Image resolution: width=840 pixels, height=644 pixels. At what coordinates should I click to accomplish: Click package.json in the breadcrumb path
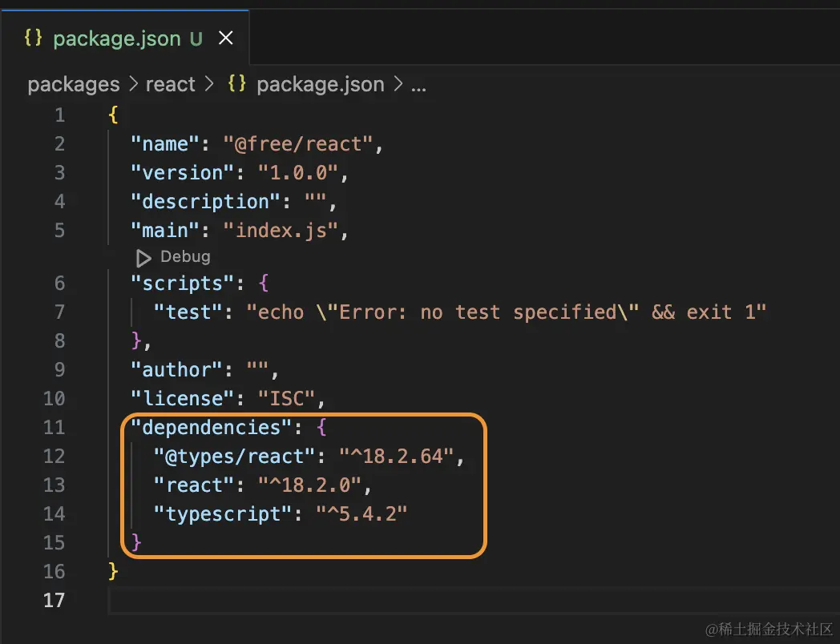point(320,84)
